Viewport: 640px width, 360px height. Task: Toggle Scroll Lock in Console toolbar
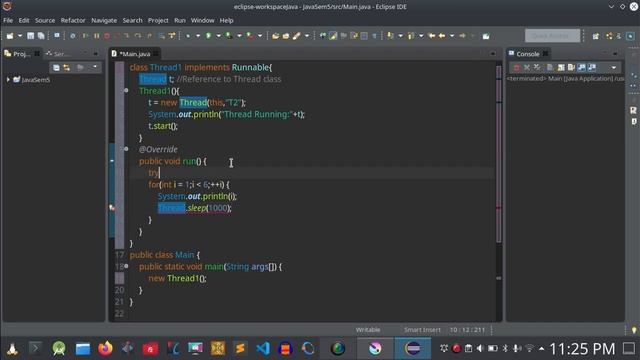[561, 67]
